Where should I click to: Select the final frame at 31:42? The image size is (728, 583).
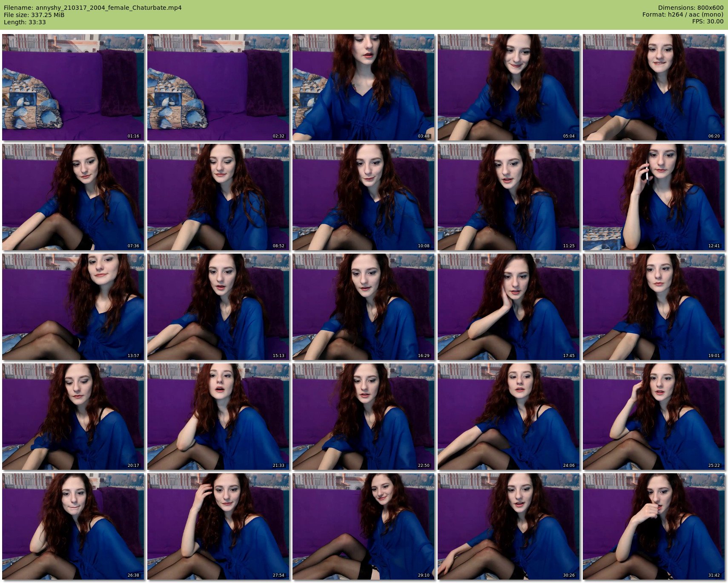[654, 526]
